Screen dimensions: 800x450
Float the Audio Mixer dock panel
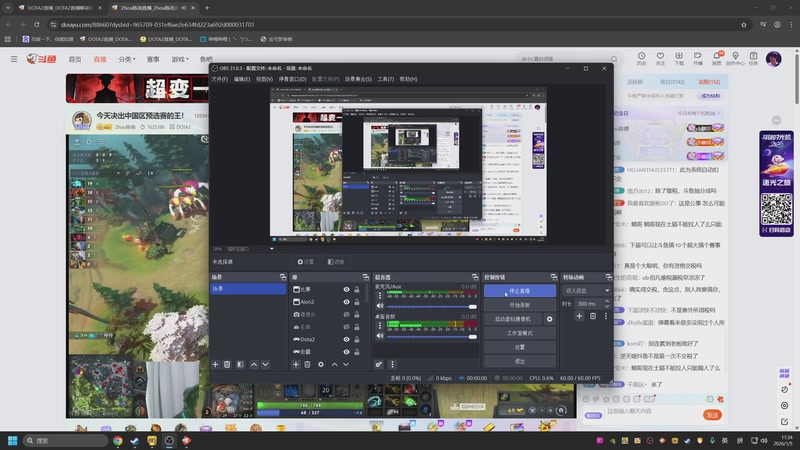coord(475,277)
